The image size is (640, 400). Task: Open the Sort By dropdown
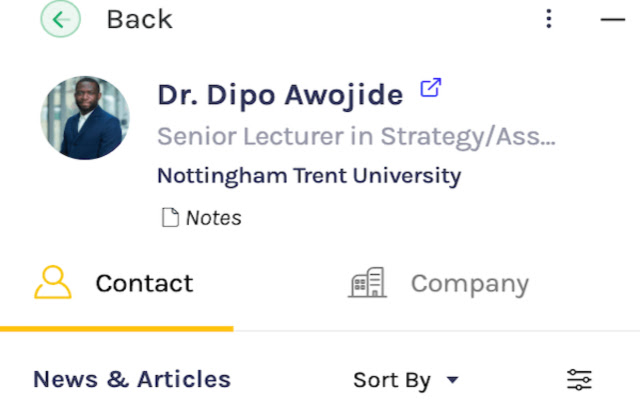click(392, 380)
